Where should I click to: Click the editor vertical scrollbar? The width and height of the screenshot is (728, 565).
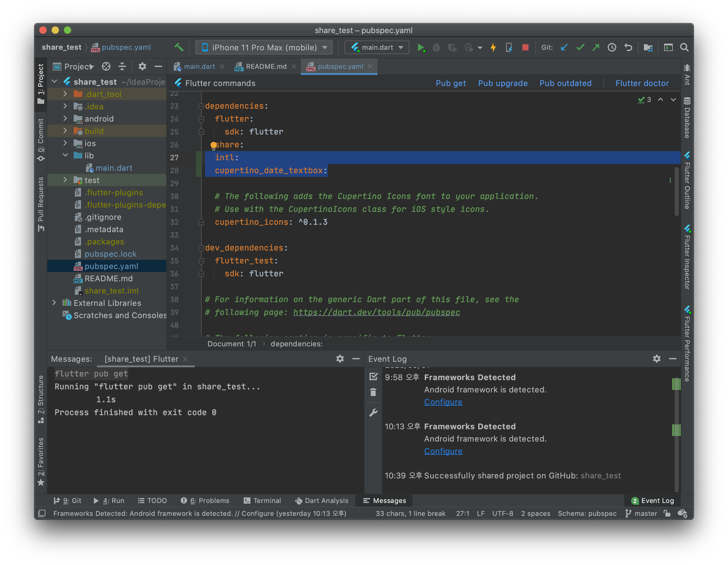click(x=676, y=192)
